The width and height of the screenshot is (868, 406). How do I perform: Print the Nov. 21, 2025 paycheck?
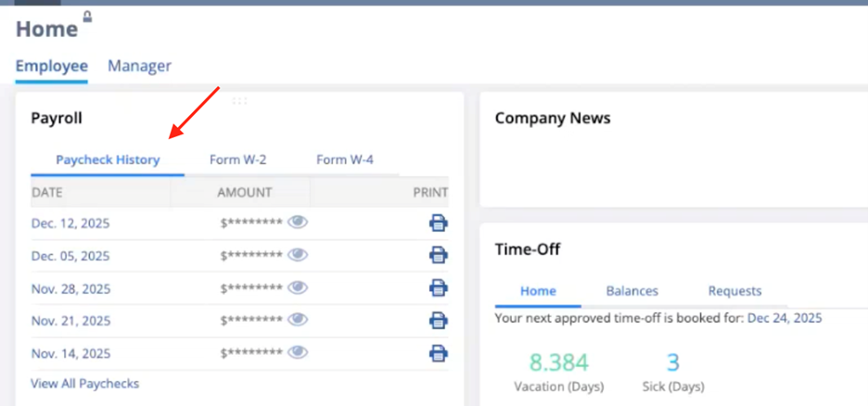point(438,321)
